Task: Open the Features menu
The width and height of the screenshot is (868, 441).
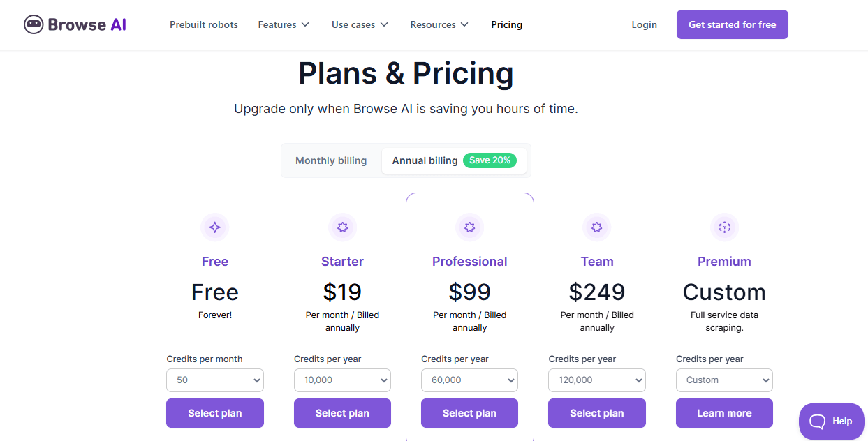Action: tap(283, 24)
